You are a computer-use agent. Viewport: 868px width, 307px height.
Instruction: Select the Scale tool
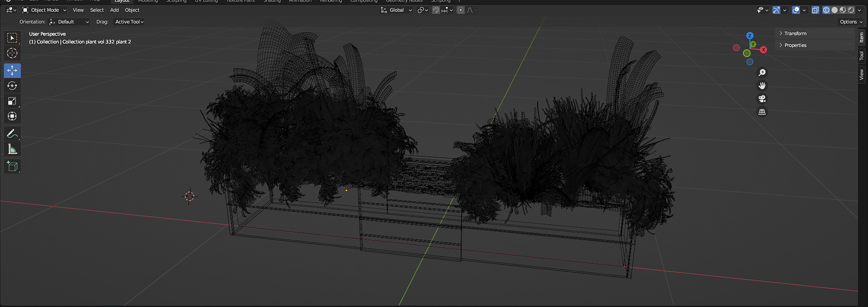coord(12,101)
